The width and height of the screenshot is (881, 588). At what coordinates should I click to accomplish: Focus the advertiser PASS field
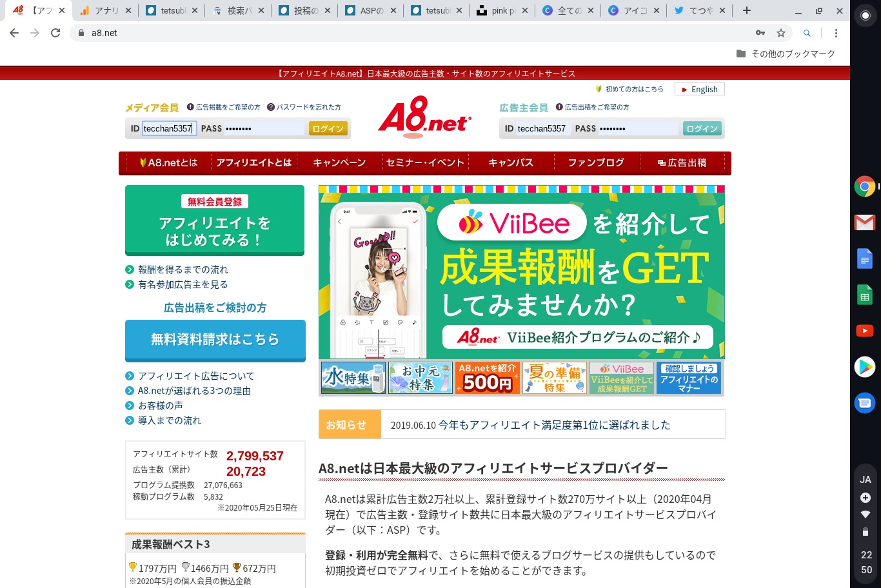[638, 128]
